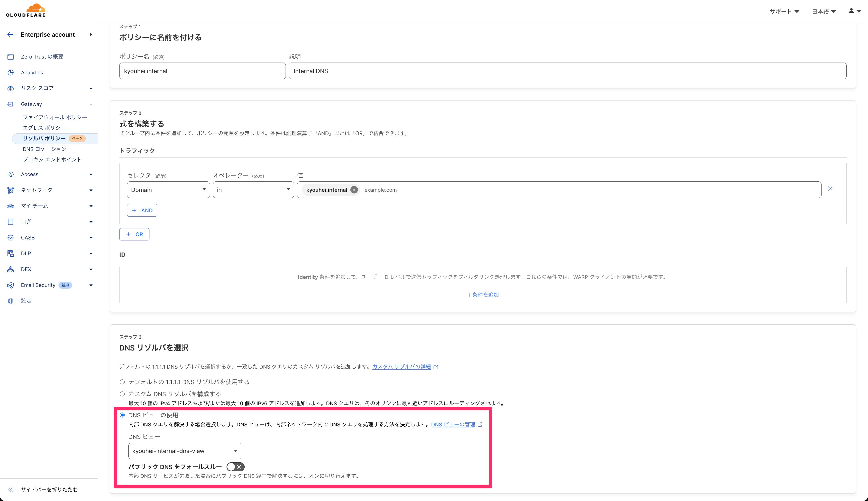Click the 説明 input field

567,71
